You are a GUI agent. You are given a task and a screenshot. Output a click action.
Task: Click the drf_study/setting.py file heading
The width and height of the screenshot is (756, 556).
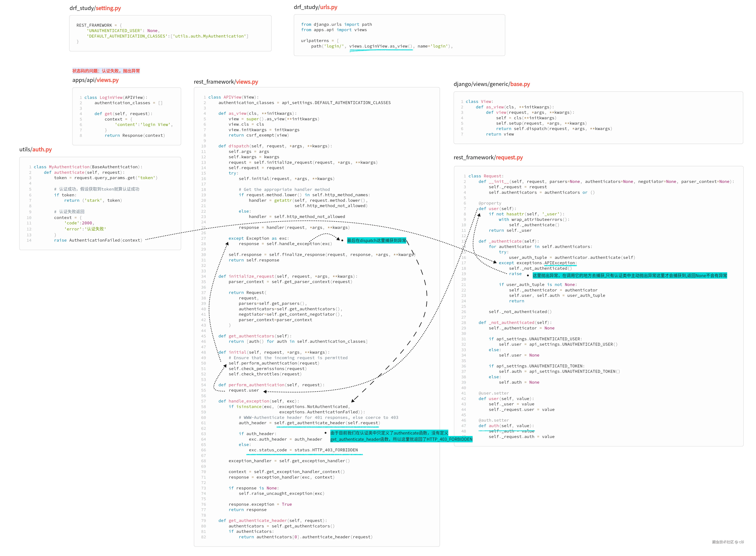point(95,8)
